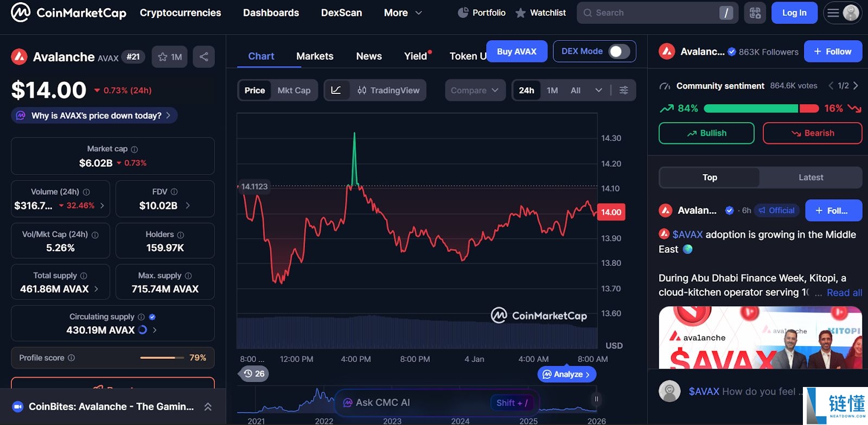Click the historical range mini chart

[x=418, y=401]
